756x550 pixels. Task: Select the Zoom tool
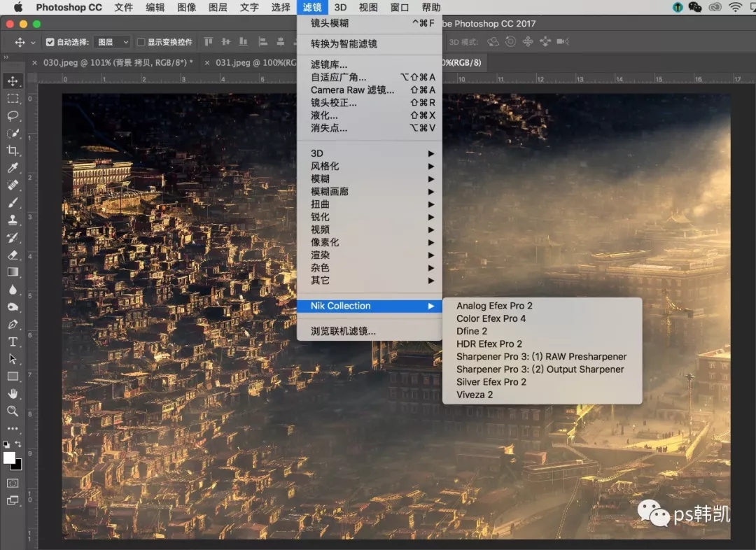click(13, 411)
